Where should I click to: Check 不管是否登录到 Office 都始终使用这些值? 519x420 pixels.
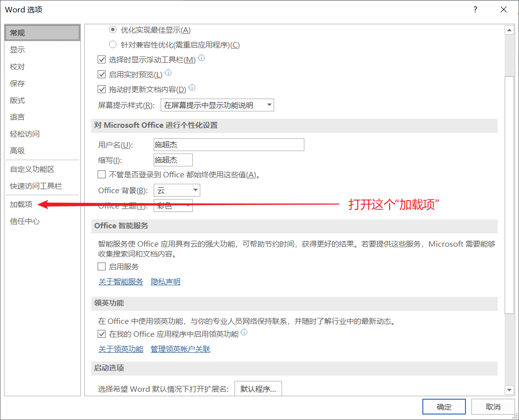coord(102,174)
